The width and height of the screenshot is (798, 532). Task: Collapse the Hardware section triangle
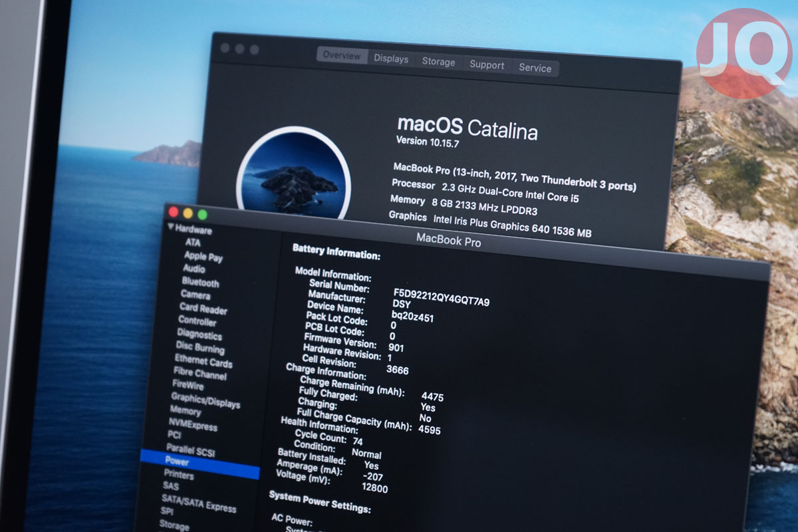[x=171, y=227]
